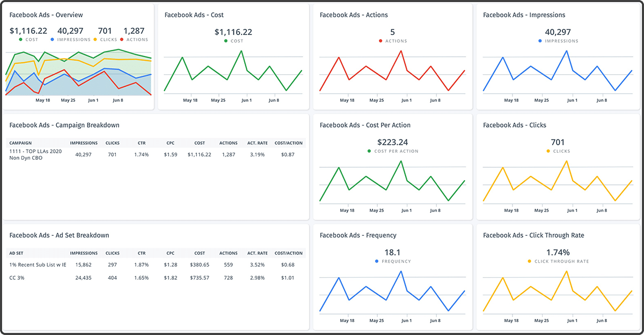Image resolution: width=644 pixels, height=335 pixels.
Task: Click Cost/Action header in Ad Set Breakdown
Action: point(288,253)
